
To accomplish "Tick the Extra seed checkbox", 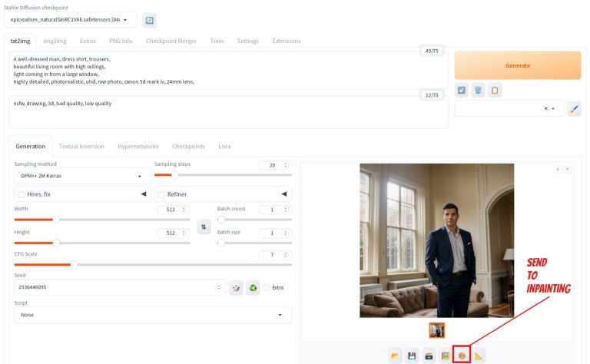I will point(267,288).
